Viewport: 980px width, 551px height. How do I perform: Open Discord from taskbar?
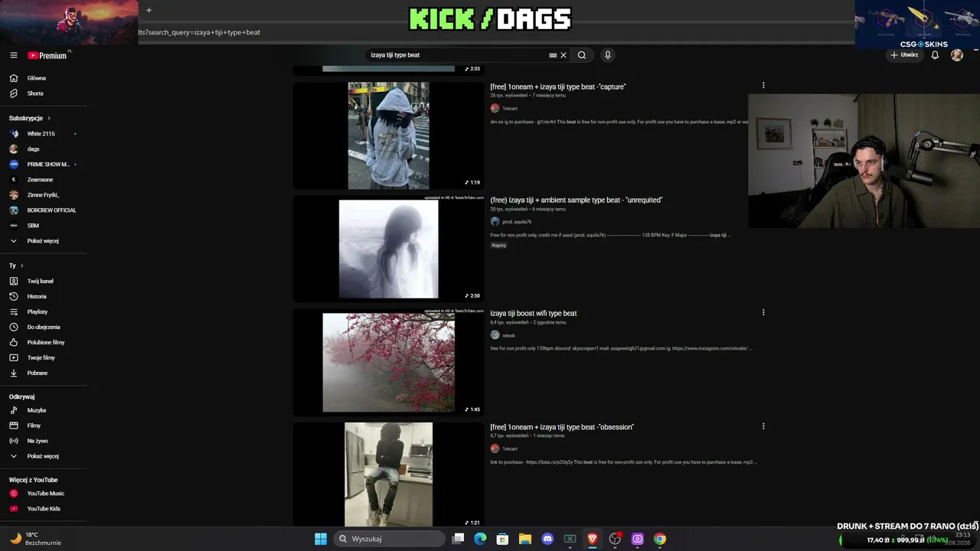pos(547,539)
